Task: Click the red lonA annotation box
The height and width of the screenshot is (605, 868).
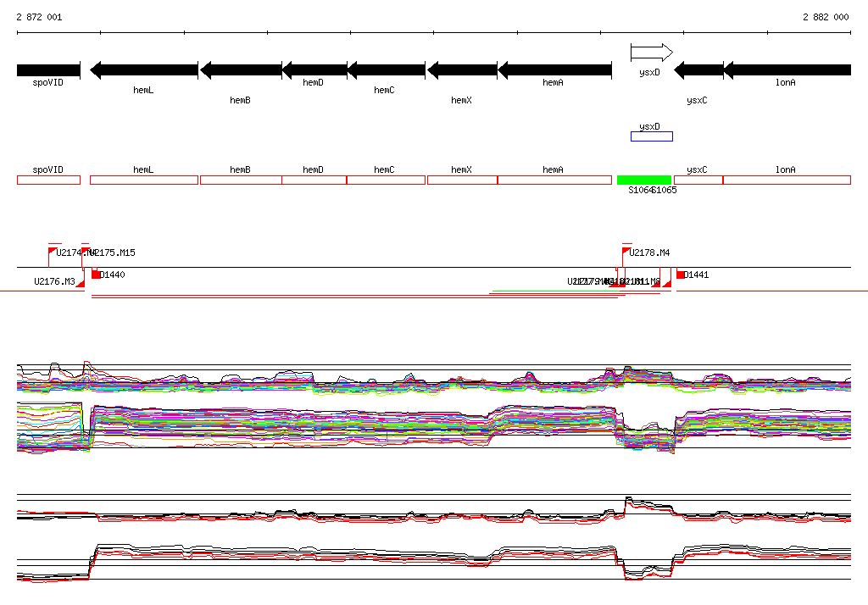Action: pyautogui.click(x=787, y=180)
